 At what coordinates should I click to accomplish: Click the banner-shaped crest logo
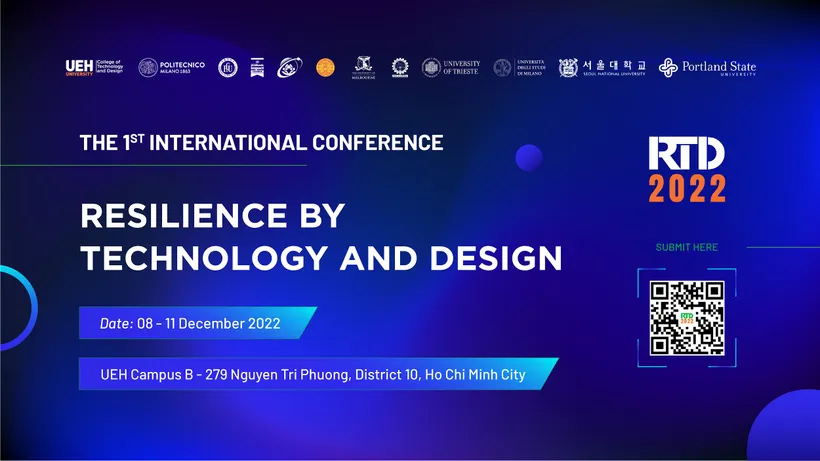pos(257,67)
